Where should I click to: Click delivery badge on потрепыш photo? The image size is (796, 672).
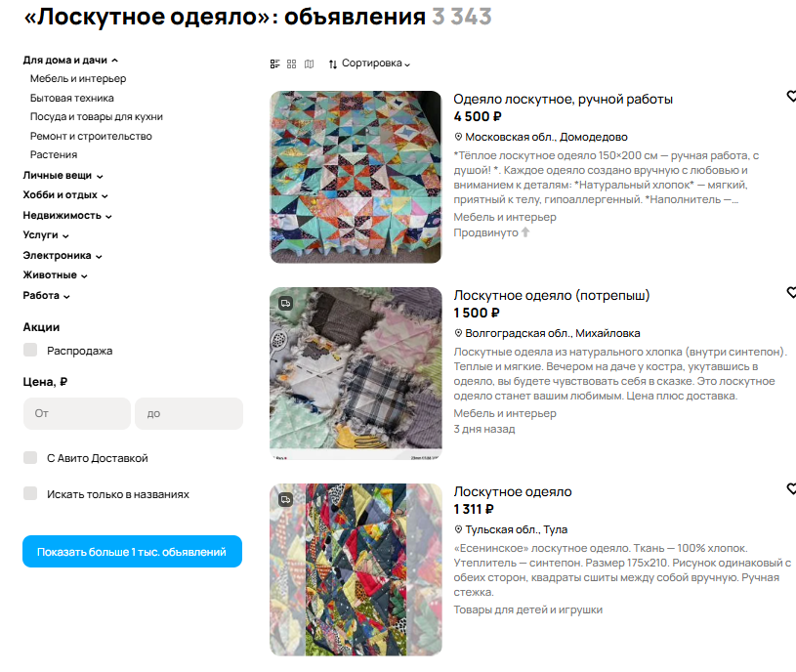tap(286, 304)
